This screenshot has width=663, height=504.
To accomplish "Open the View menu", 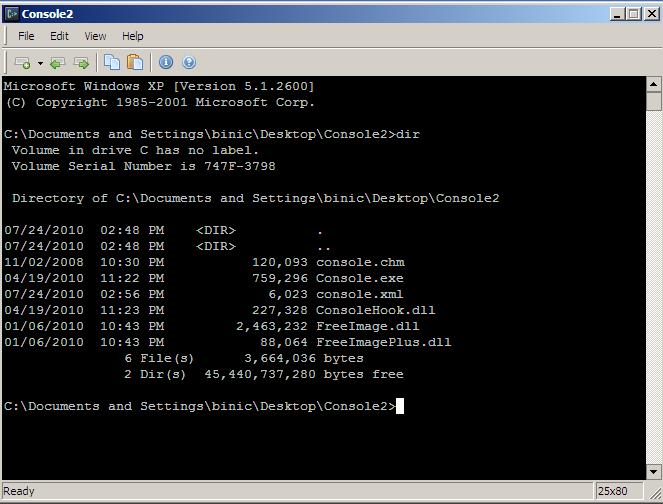I will pyautogui.click(x=95, y=36).
